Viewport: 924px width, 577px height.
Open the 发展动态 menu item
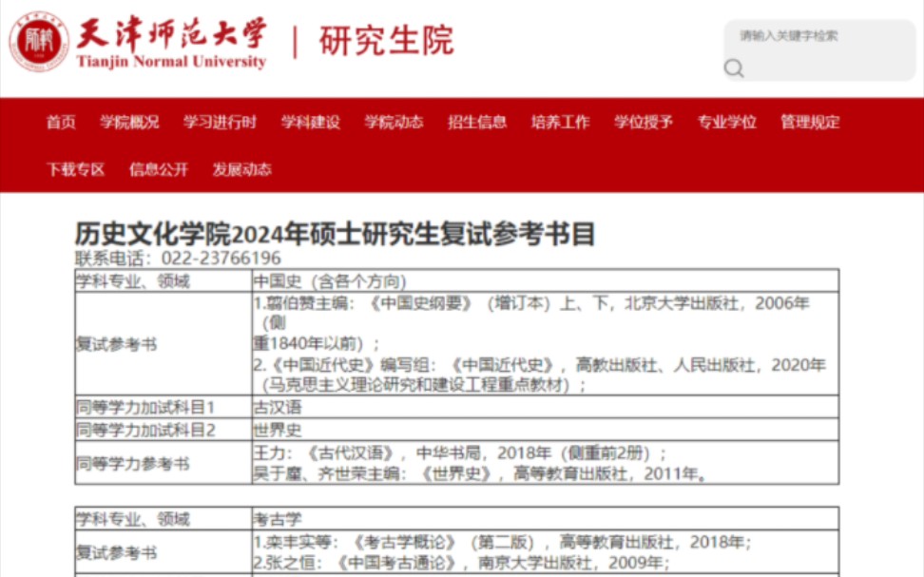tap(242, 170)
